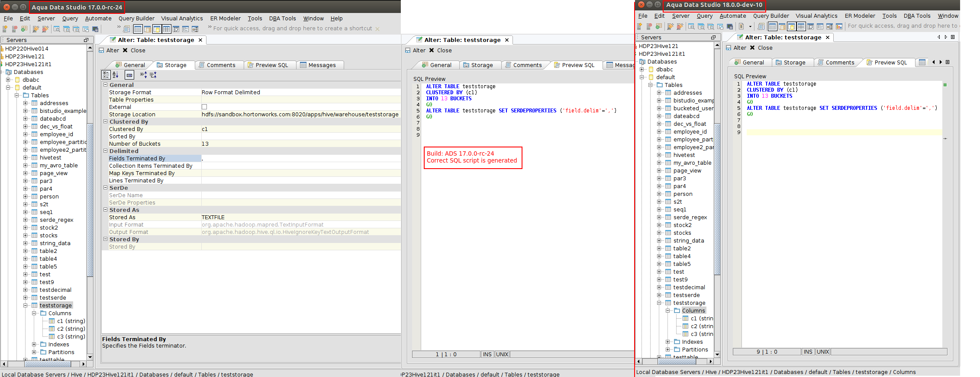The width and height of the screenshot is (980, 377).
Task: Click Register Server icon in 18.0.0 window toolbar
Action: point(639,26)
